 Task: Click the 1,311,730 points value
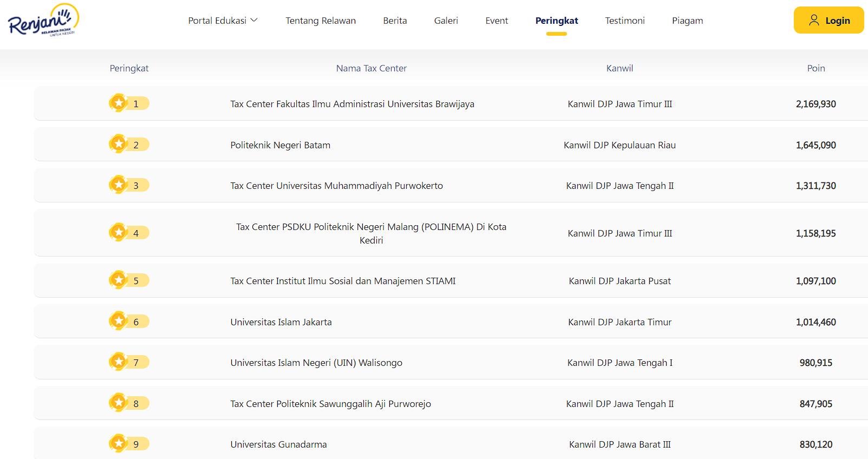click(816, 186)
